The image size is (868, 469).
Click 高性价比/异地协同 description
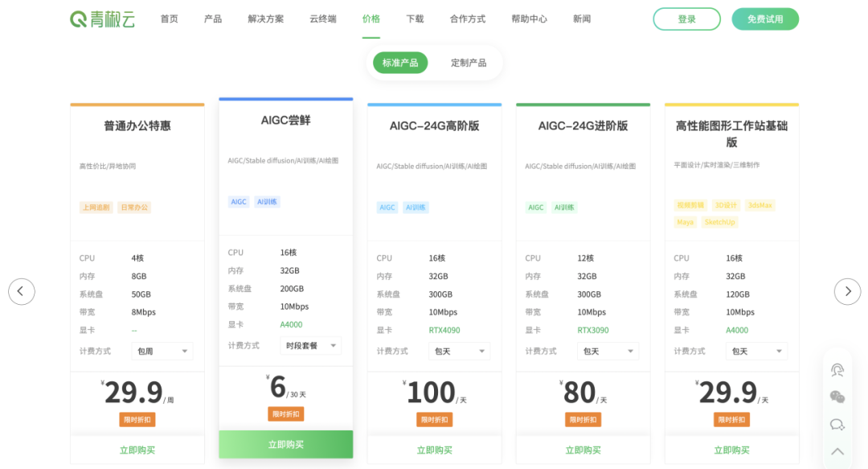(108, 166)
